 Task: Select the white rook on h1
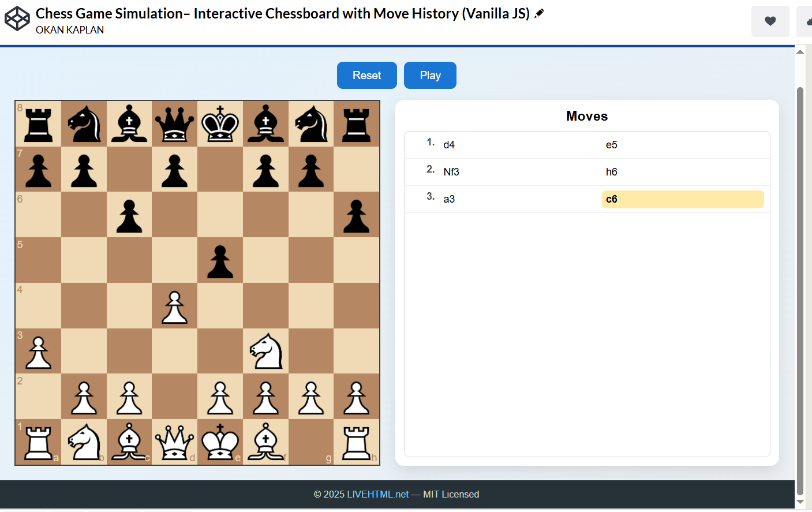point(357,442)
